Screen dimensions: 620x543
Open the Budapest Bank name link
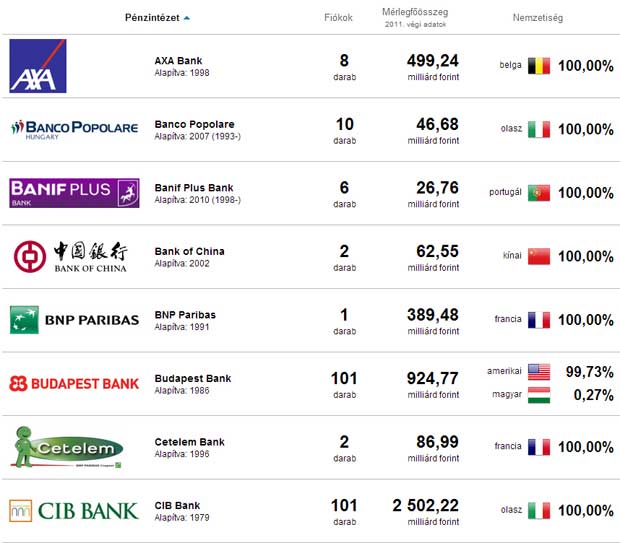[x=193, y=378]
